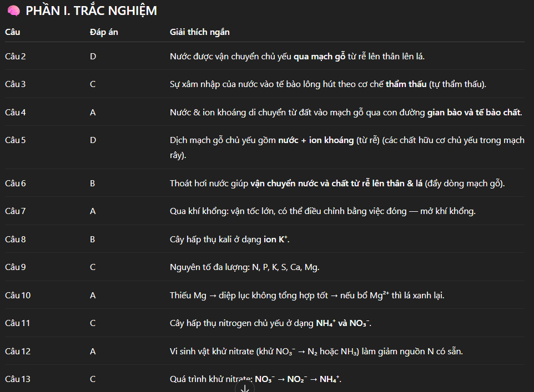Image resolution: width=534 pixels, height=392 pixels.
Task: Click answer D in the Câu 2 row
Action: pos(93,56)
